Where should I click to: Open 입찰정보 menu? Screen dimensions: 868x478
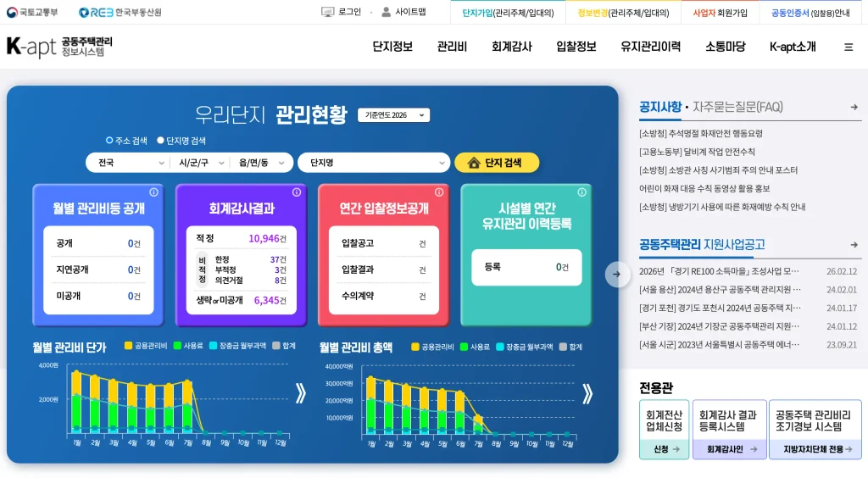point(576,47)
